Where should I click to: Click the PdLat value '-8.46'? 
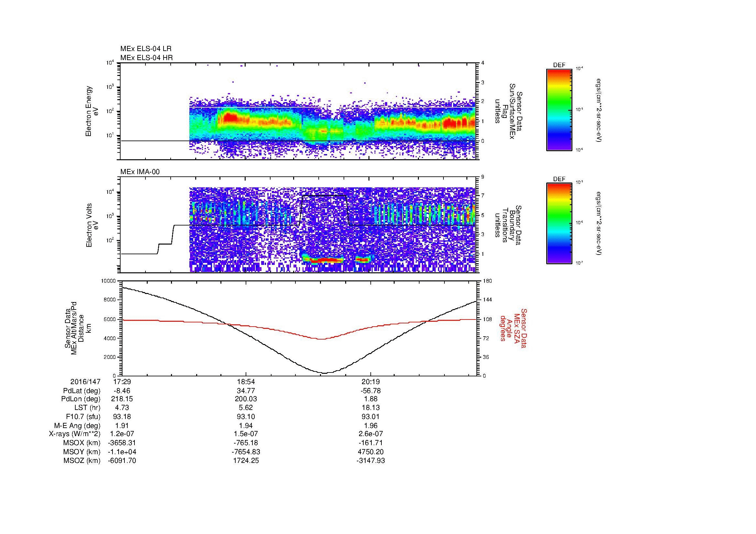(x=122, y=391)
